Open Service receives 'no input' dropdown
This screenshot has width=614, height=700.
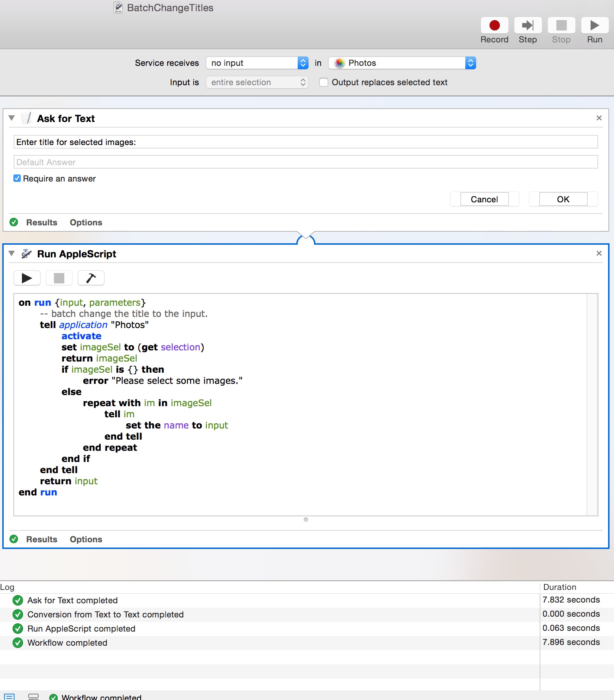[257, 63]
